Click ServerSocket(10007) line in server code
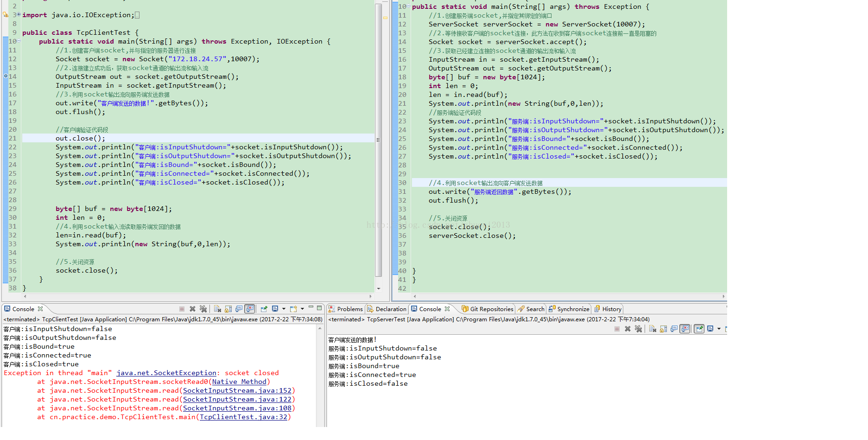The image size is (868, 440). 537,24
